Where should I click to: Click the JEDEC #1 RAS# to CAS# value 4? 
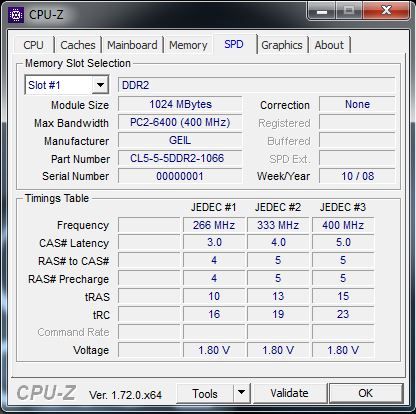pos(214,260)
